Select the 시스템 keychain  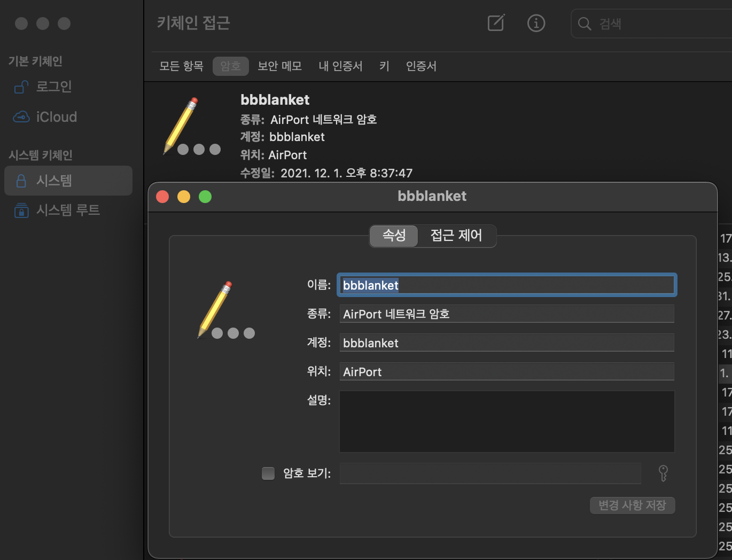[x=68, y=181]
